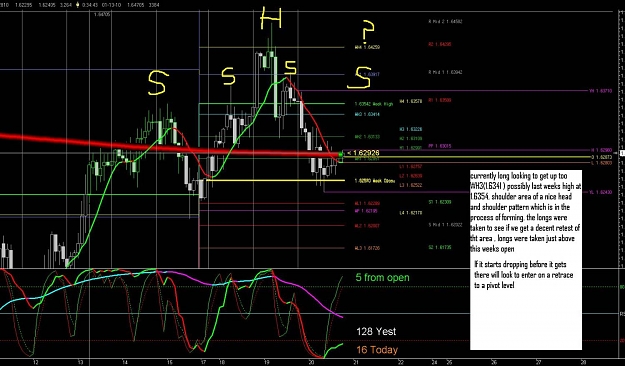
Task: Click date 19 on the time axis
Action: click(266, 362)
